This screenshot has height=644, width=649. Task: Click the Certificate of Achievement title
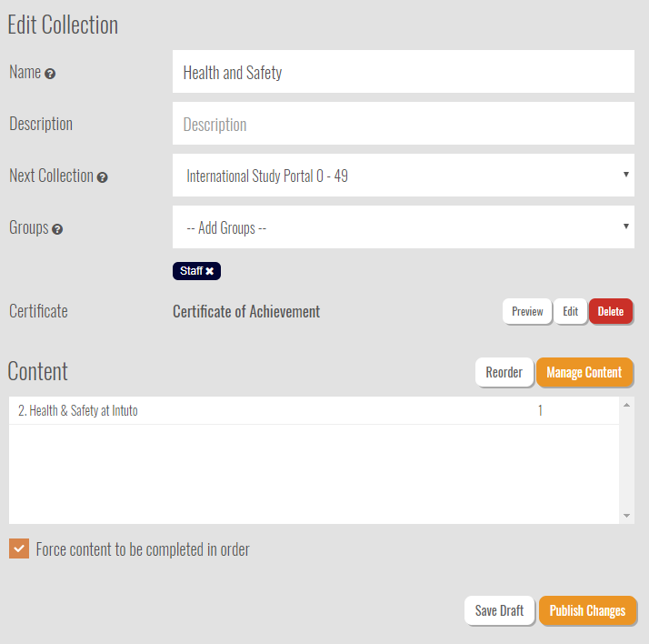point(246,311)
